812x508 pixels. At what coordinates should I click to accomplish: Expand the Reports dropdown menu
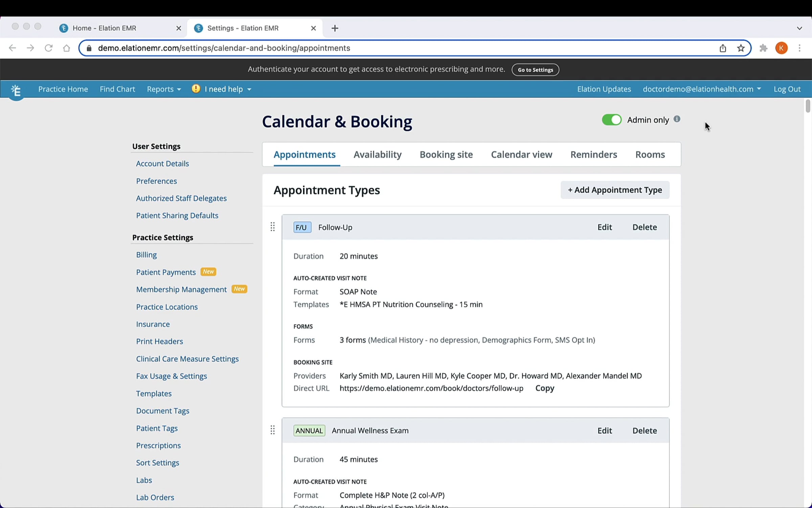(x=164, y=89)
